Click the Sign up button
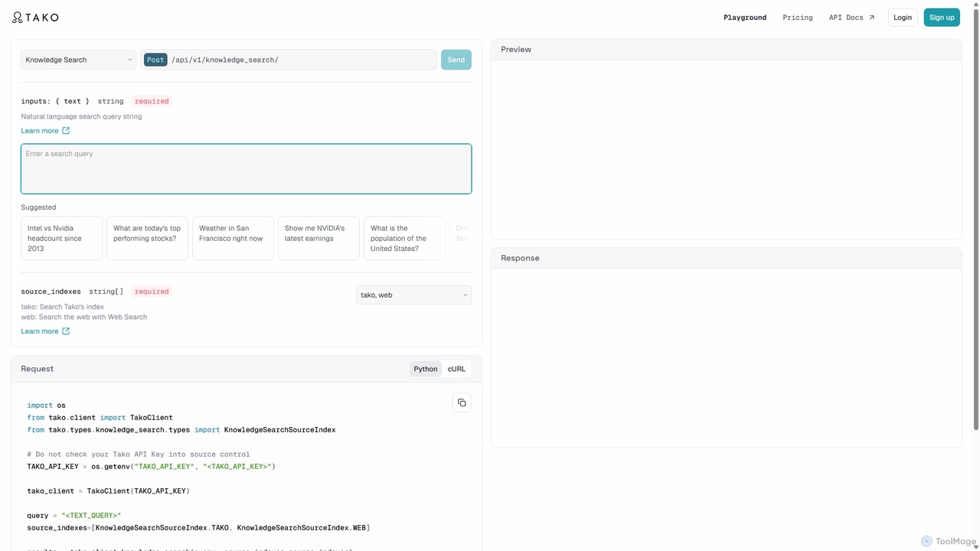 942,18
